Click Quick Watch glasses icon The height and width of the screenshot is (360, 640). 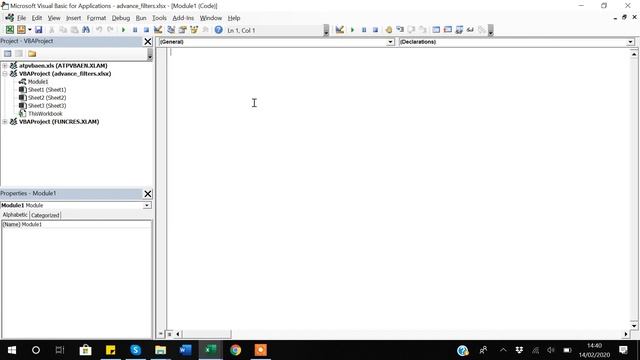(x=470, y=30)
